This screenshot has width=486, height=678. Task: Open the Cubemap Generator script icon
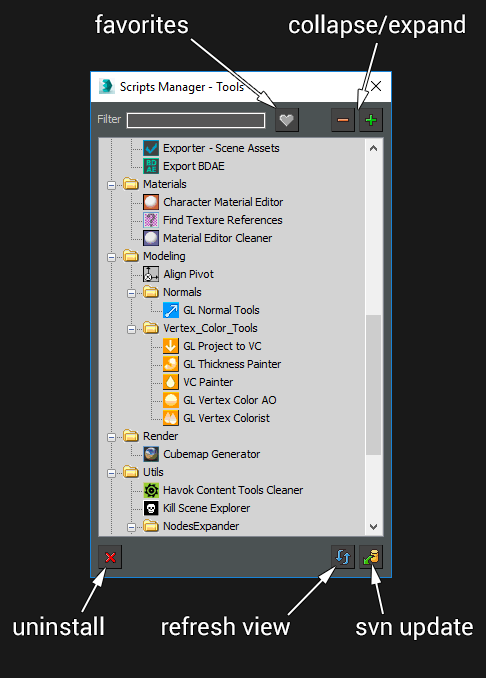click(151, 454)
